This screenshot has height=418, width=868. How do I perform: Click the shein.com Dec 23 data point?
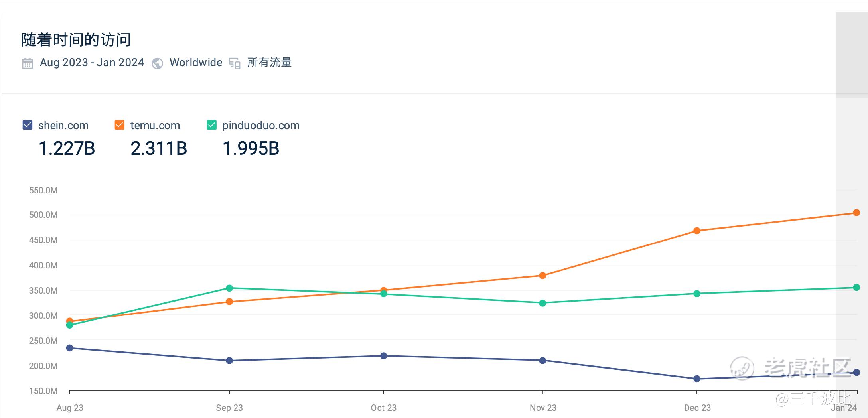tap(697, 379)
